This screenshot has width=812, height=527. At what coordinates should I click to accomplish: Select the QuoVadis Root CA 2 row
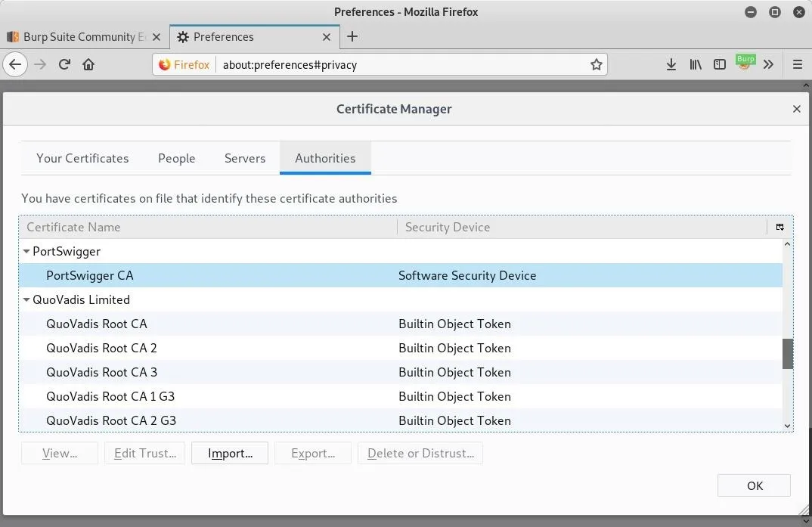pos(401,348)
